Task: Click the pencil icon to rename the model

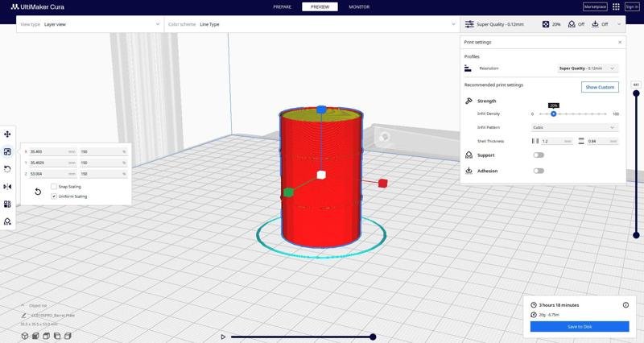Action: 24,316
